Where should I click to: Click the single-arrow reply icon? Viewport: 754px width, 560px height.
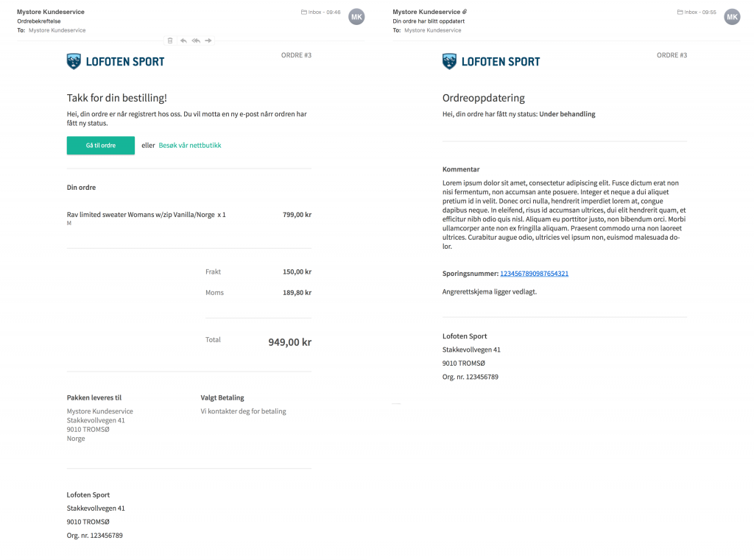[183, 40]
